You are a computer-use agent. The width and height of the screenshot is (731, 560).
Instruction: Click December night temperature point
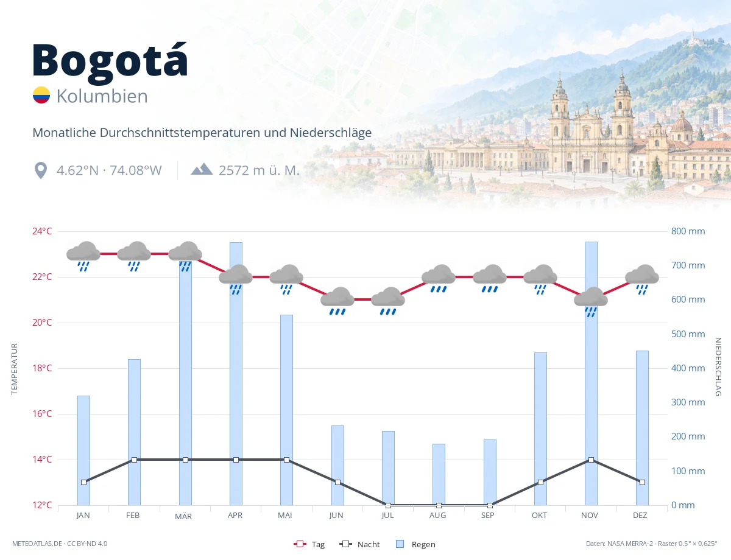pos(642,482)
